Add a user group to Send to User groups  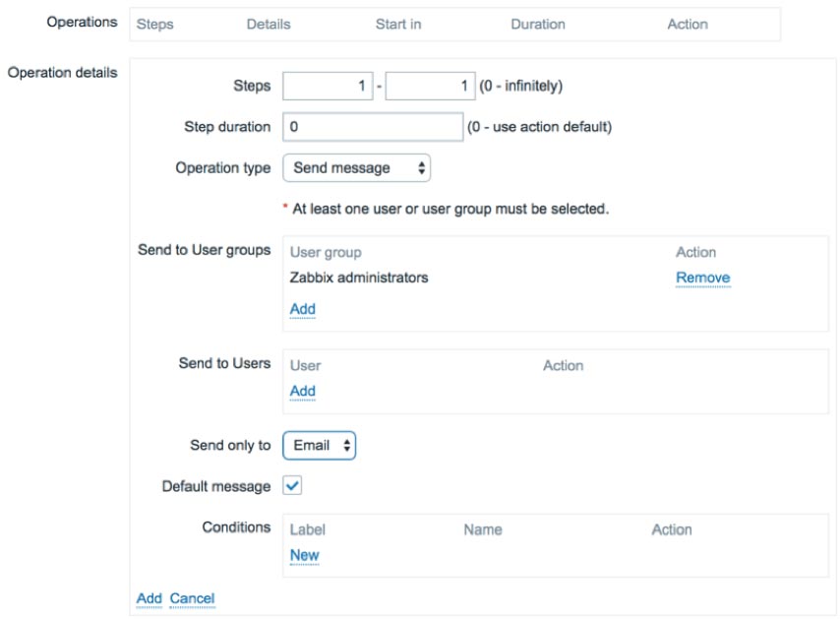click(303, 309)
